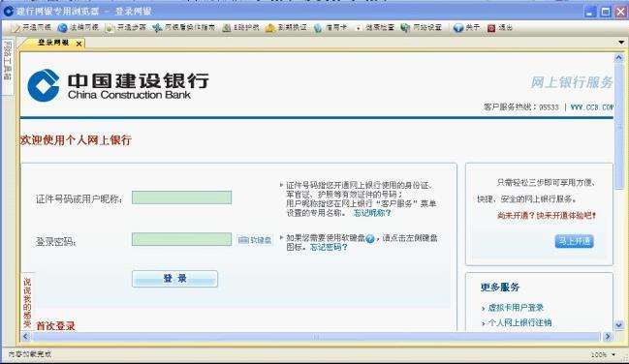The height and width of the screenshot is (364, 629).
Task: Open the 网络设置 toolbar icon
Action: [x=405, y=28]
